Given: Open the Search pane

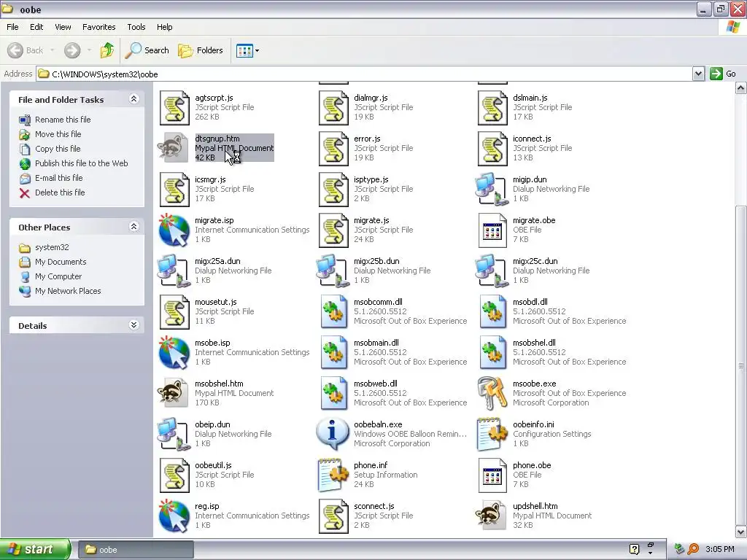Looking at the screenshot, I should pyautogui.click(x=147, y=50).
